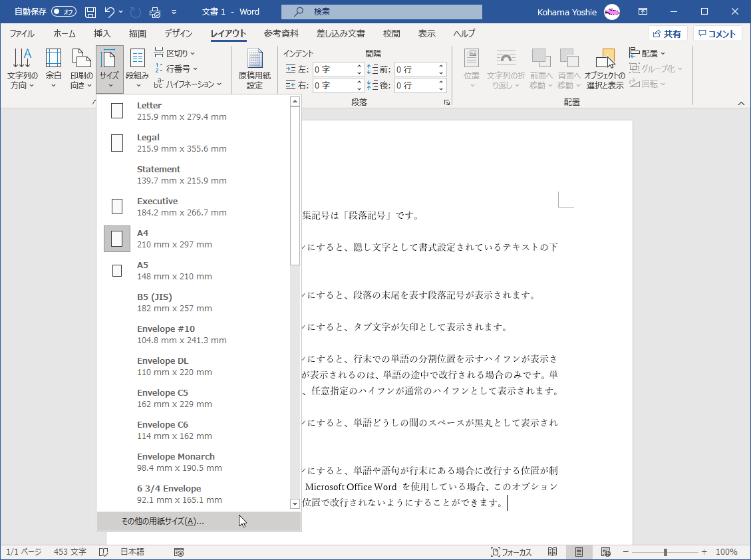Open the Undo history dropdown arrow
The height and width of the screenshot is (560, 751).
pyautogui.click(x=120, y=12)
